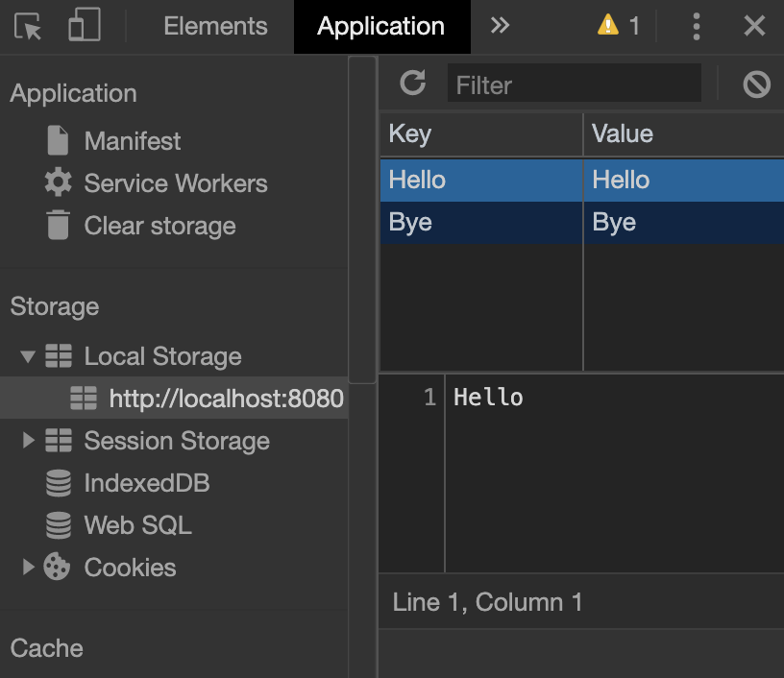The height and width of the screenshot is (678, 784).
Task: Click the Filter input field
Action: pos(574,85)
